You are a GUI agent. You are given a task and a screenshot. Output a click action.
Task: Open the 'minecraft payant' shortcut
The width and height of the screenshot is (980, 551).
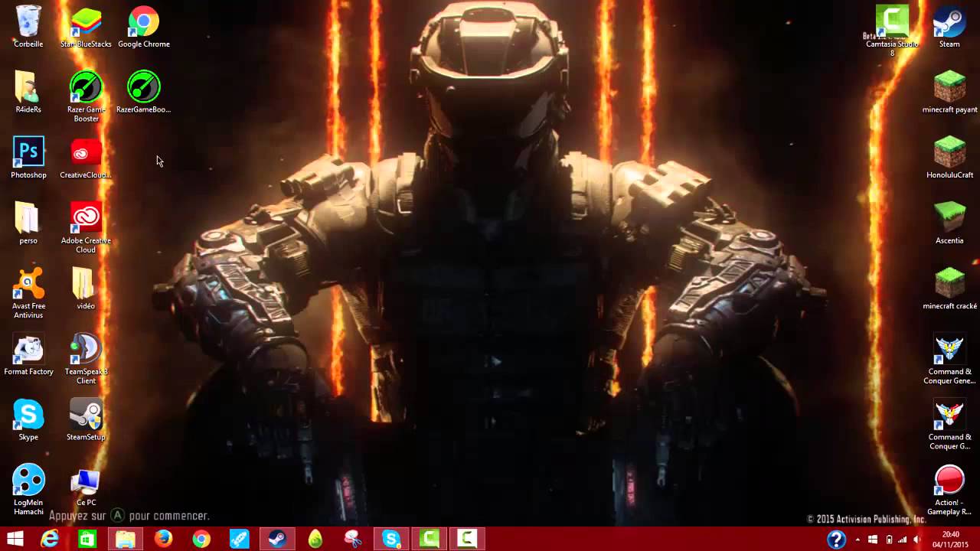click(949, 88)
